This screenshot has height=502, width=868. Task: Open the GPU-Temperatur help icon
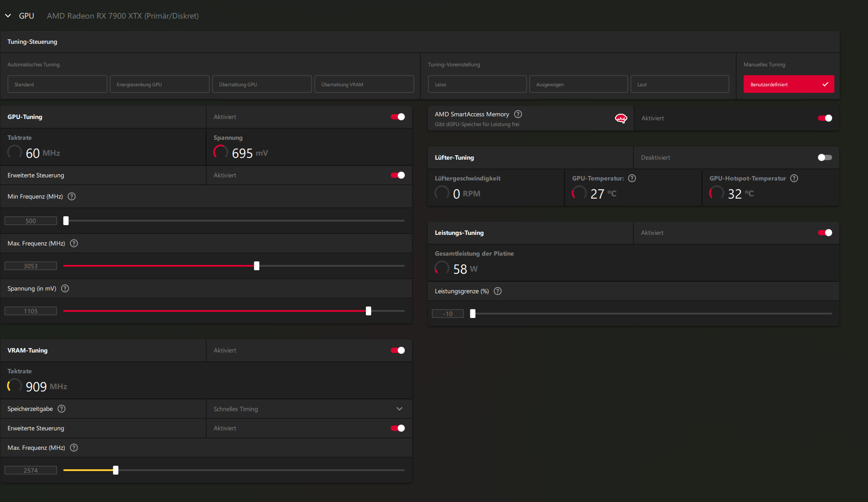(632, 178)
